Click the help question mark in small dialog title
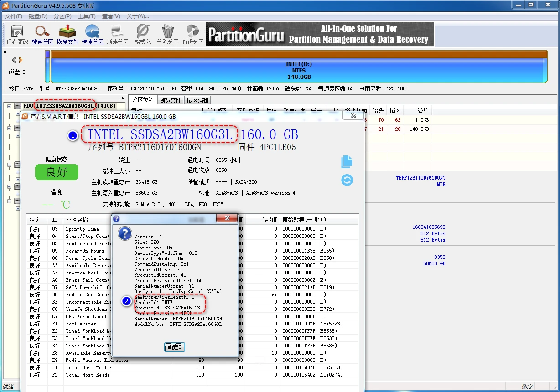560x392 pixels. pos(116,219)
